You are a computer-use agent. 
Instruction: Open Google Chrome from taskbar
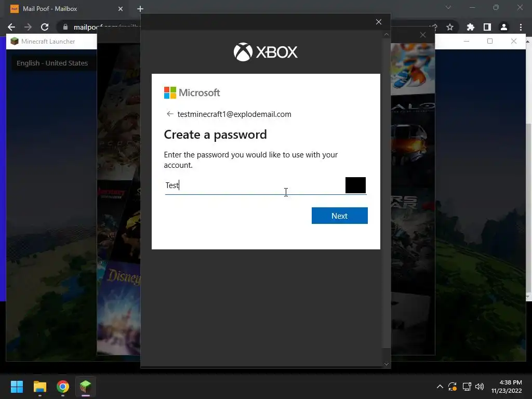click(63, 387)
